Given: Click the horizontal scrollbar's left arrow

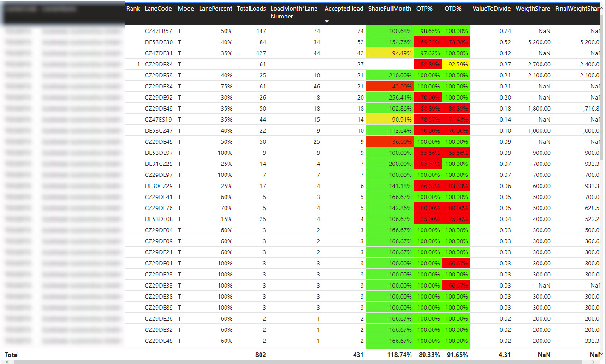Looking at the screenshot, I should coord(6,362).
